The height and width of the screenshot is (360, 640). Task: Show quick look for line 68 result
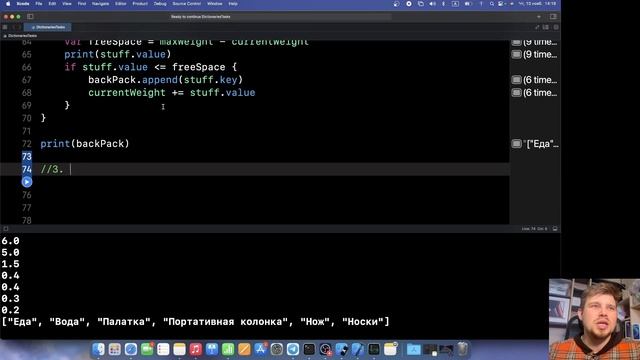[x=517, y=93]
